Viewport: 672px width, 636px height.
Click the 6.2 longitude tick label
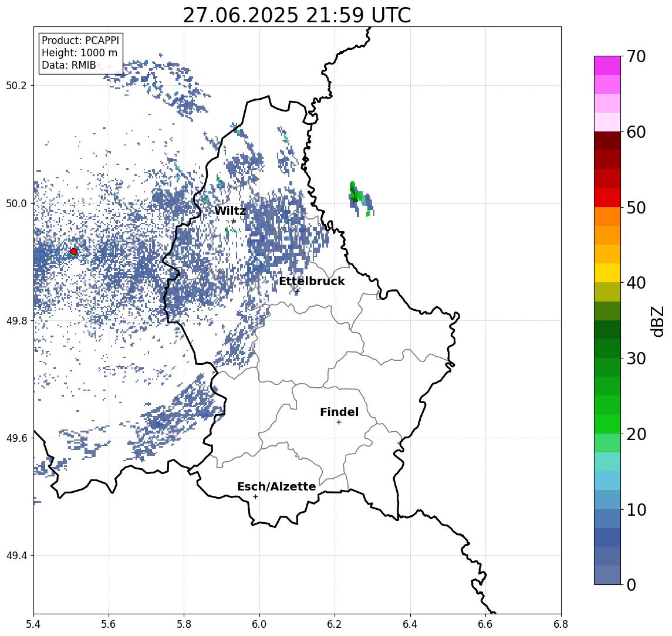(335, 624)
